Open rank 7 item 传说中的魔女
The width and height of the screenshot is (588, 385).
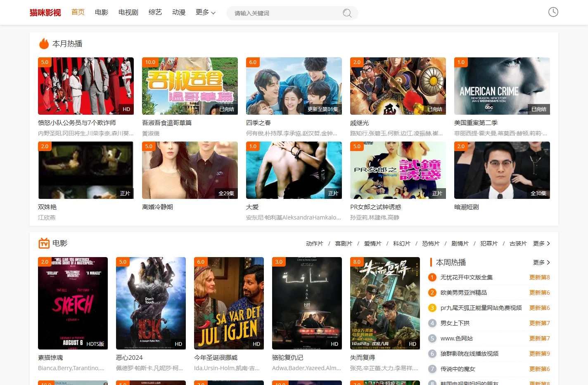pos(458,369)
